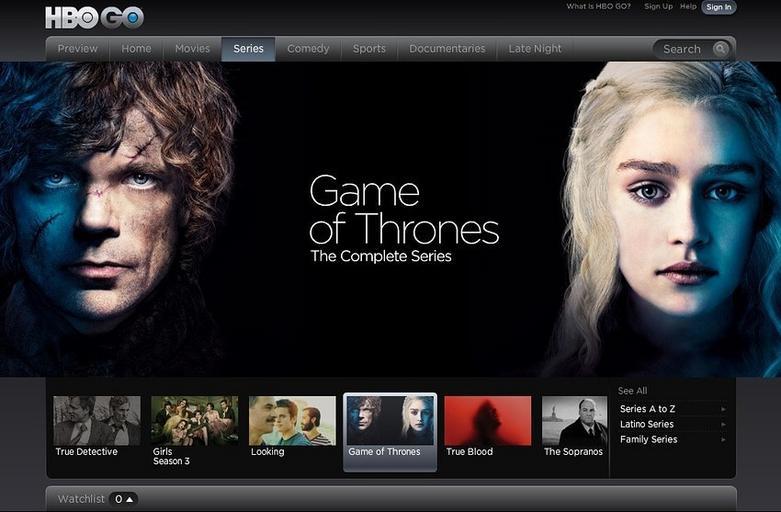Image resolution: width=781 pixels, height=512 pixels.
Task: Select the Series tab
Action: 248,49
